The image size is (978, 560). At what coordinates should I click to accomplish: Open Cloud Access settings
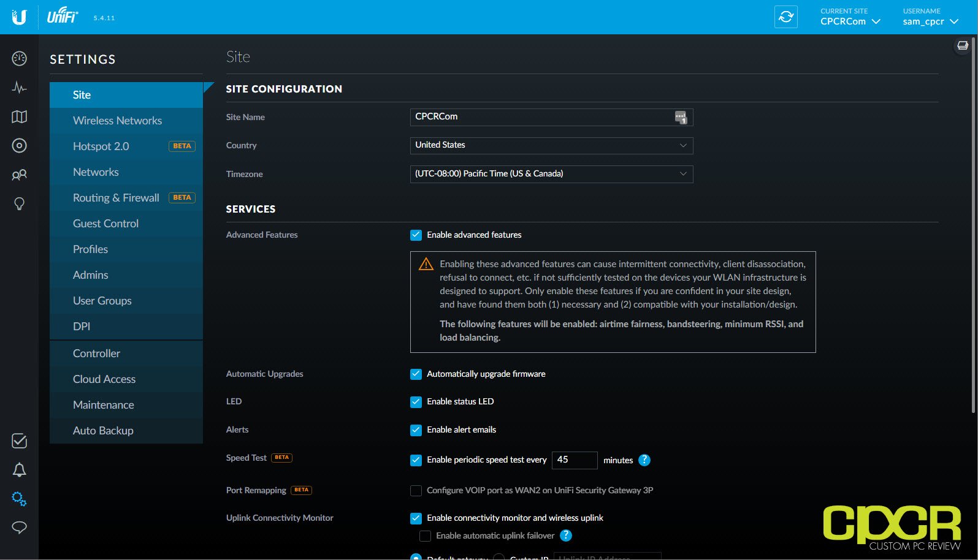tap(126, 379)
